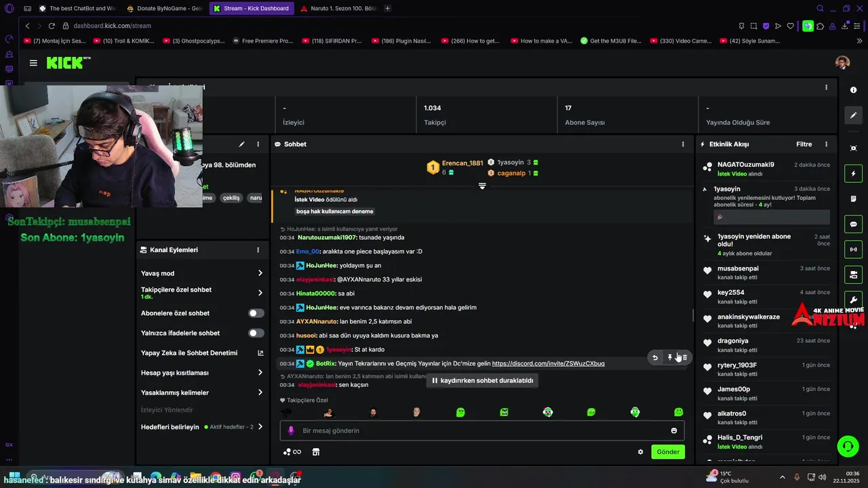
Task: Click the browser extensions puzzle icon
Action: (x=820, y=26)
